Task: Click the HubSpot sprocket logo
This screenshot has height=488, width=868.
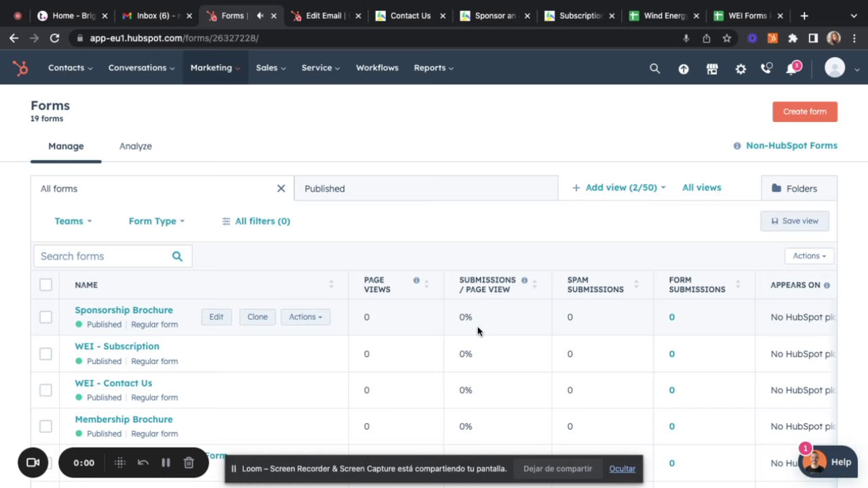Action: point(20,68)
